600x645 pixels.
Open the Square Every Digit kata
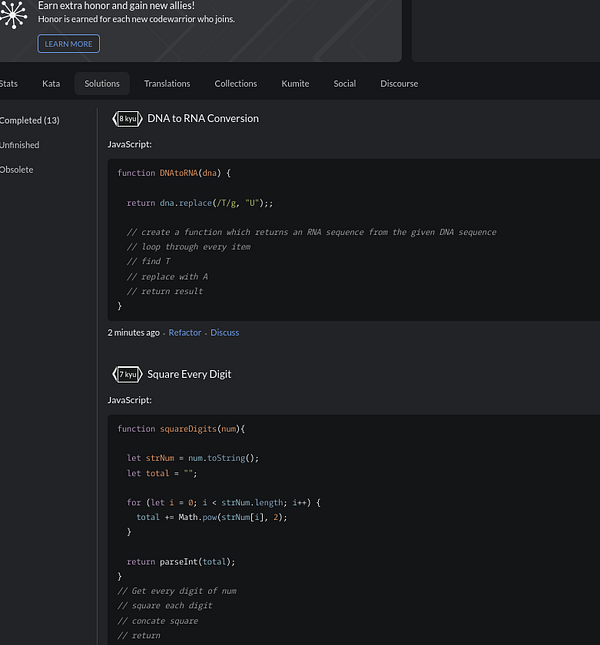click(x=189, y=375)
